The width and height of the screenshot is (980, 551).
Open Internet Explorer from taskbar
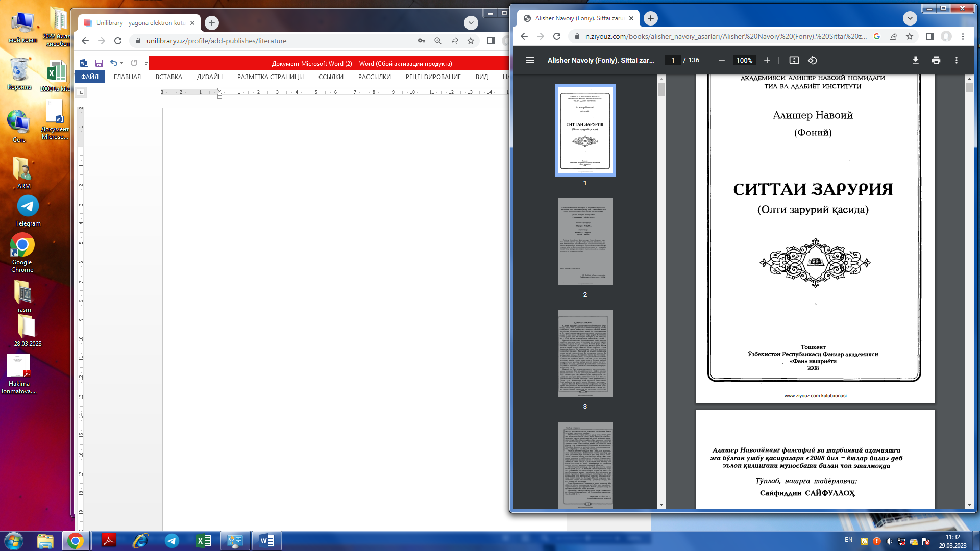click(140, 541)
